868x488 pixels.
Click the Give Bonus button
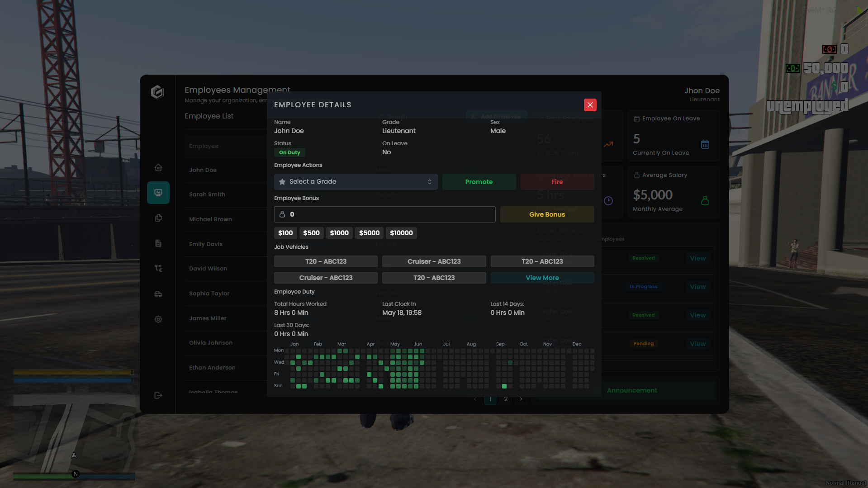point(547,214)
